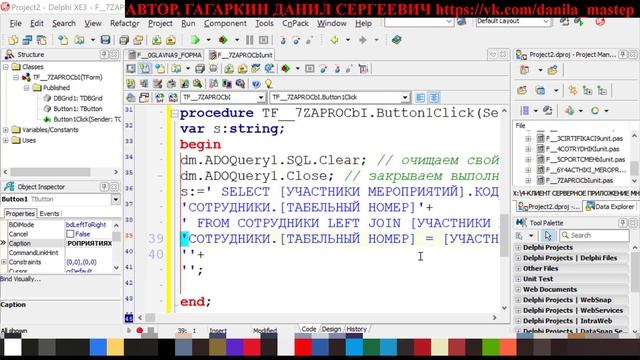The height and width of the screenshot is (360, 640).
Task: Click the code editor vertical scrollbar down arrow
Action: pyautogui.click(x=504, y=308)
